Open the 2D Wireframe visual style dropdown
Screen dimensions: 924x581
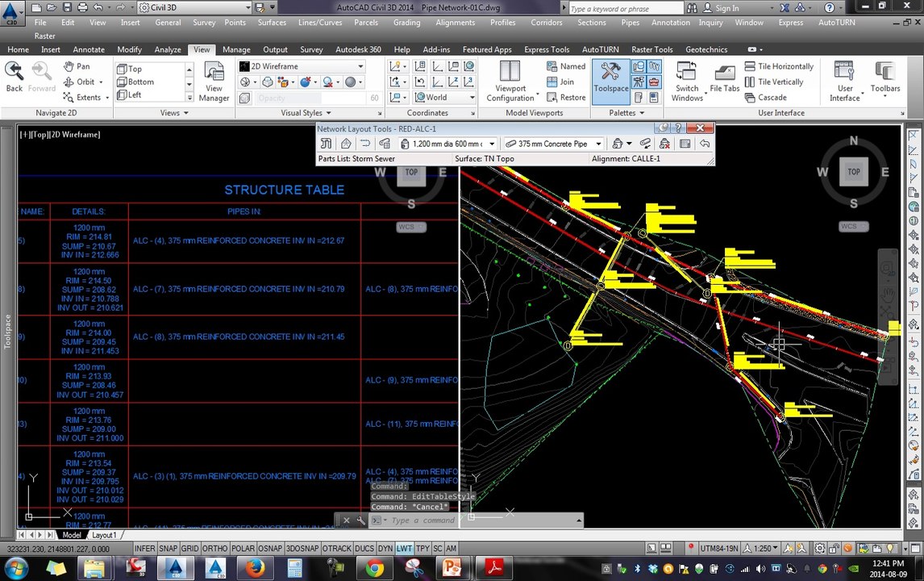302,66
